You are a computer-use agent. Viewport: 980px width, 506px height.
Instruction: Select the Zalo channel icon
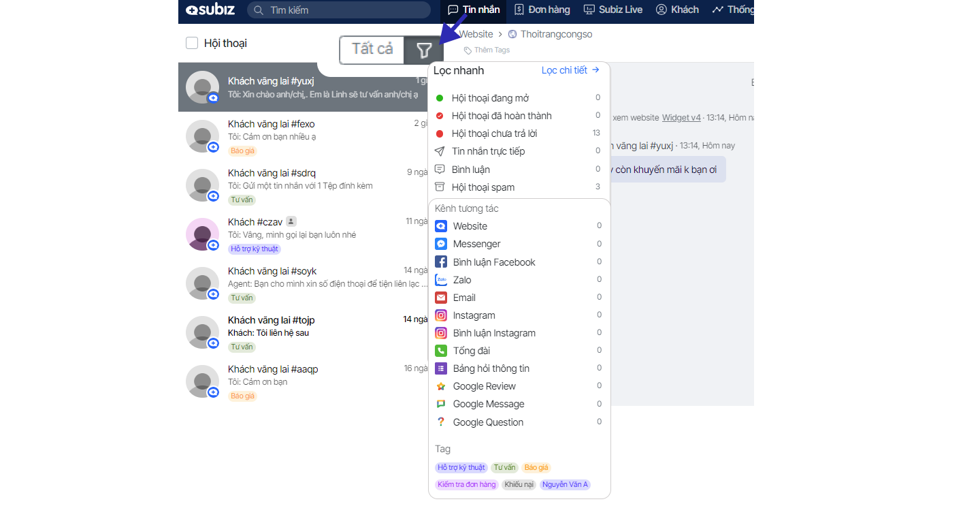pyautogui.click(x=441, y=280)
